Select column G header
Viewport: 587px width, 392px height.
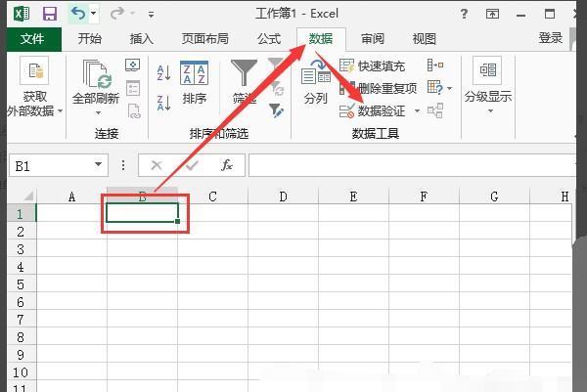click(x=494, y=196)
